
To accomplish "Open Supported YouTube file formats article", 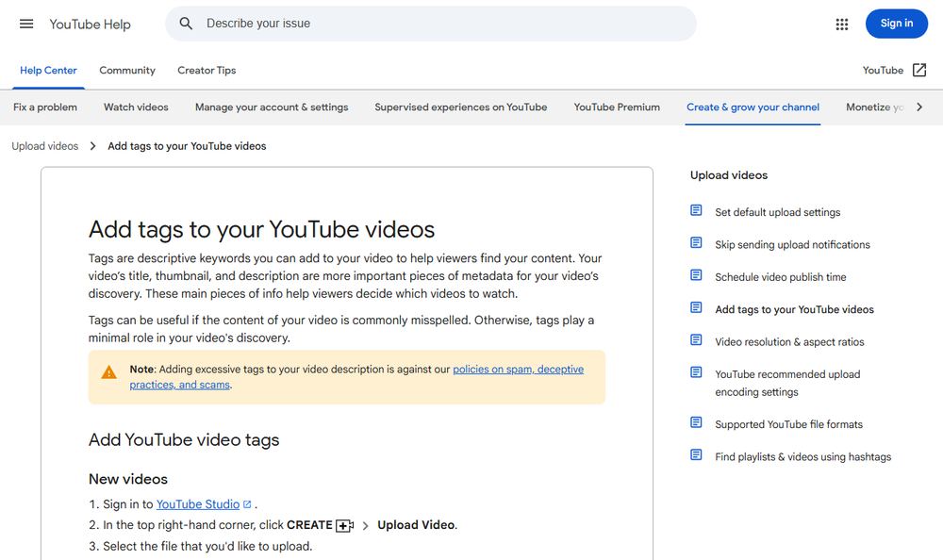I will point(788,424).
